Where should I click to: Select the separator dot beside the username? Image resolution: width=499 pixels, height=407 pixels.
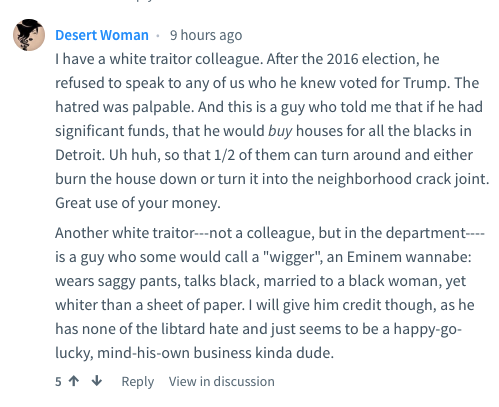[158, 35]
